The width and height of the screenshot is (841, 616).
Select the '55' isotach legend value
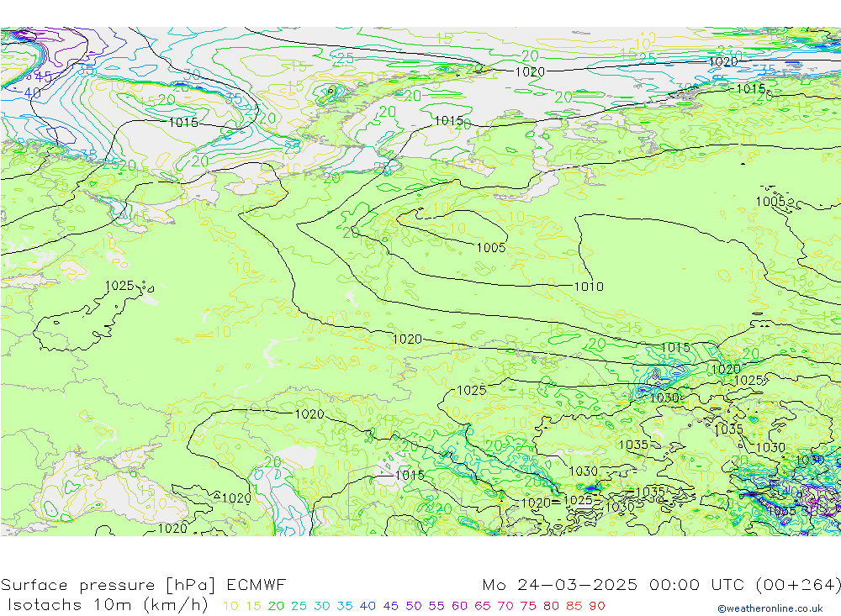[x=436, y=606]
